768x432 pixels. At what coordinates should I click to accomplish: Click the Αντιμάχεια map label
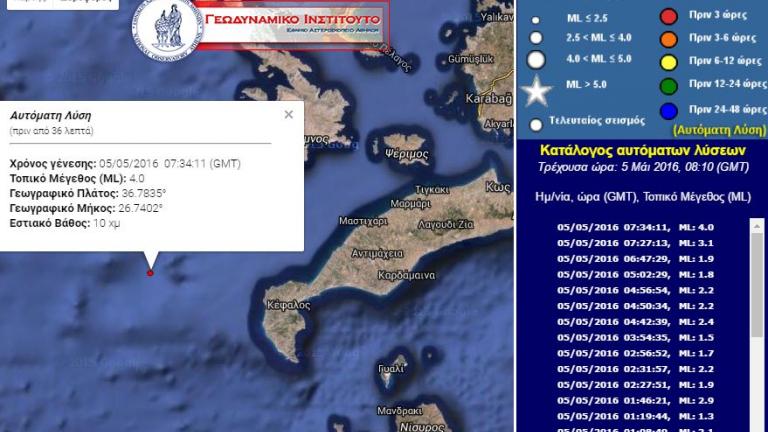pyautogui.click(x=377, y=253)
